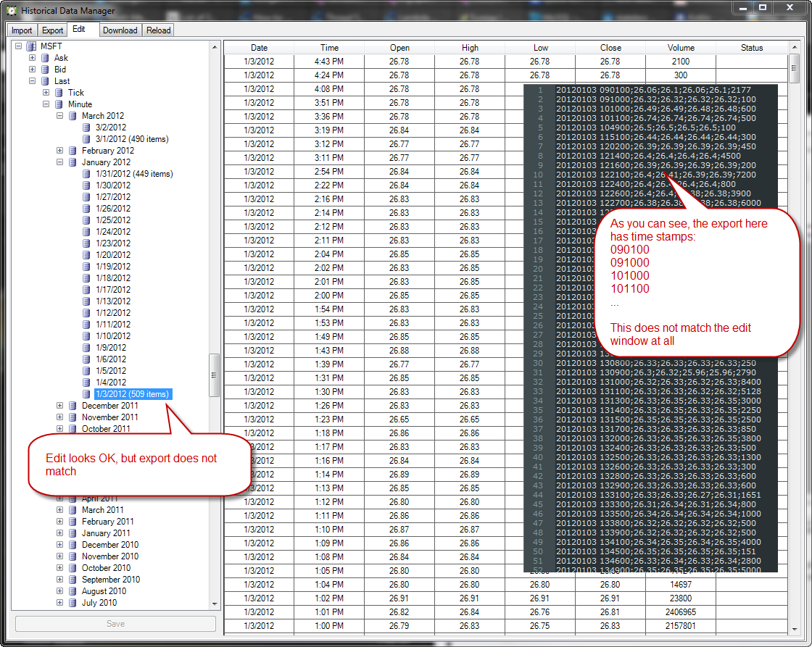Viewport: 812px width, 647px height.
Task: Click the July 2010 database icon
Action: [73, 603]
